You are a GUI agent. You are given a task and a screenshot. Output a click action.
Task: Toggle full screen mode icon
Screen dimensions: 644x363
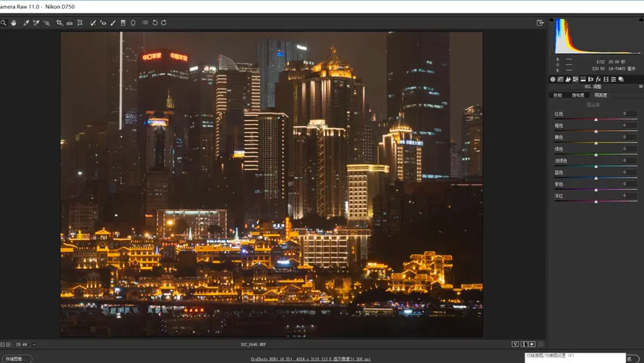[540, 23]
